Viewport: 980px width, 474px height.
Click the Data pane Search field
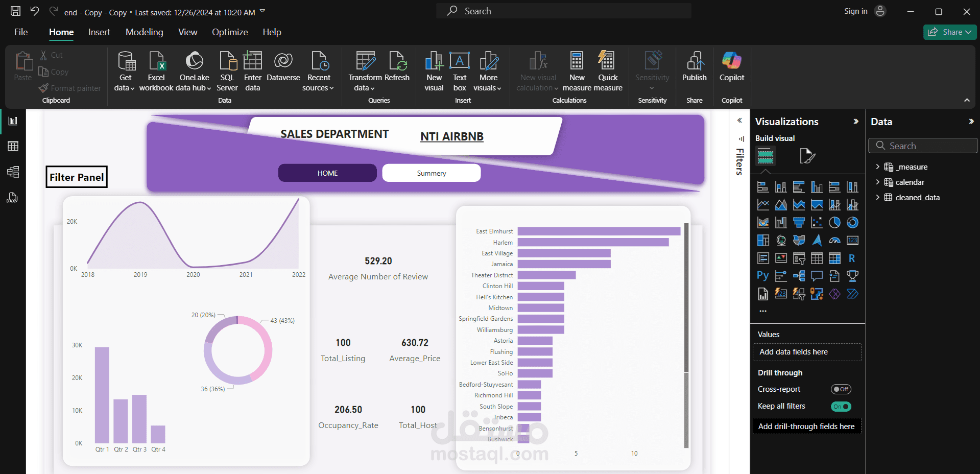point(923,146)
